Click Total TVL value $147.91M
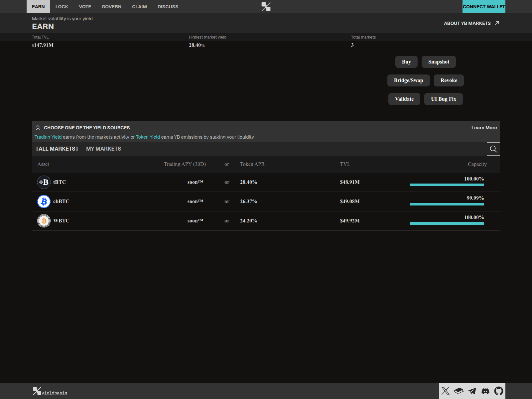The width and height of the screenshot is (532, 399). (43, 45)
